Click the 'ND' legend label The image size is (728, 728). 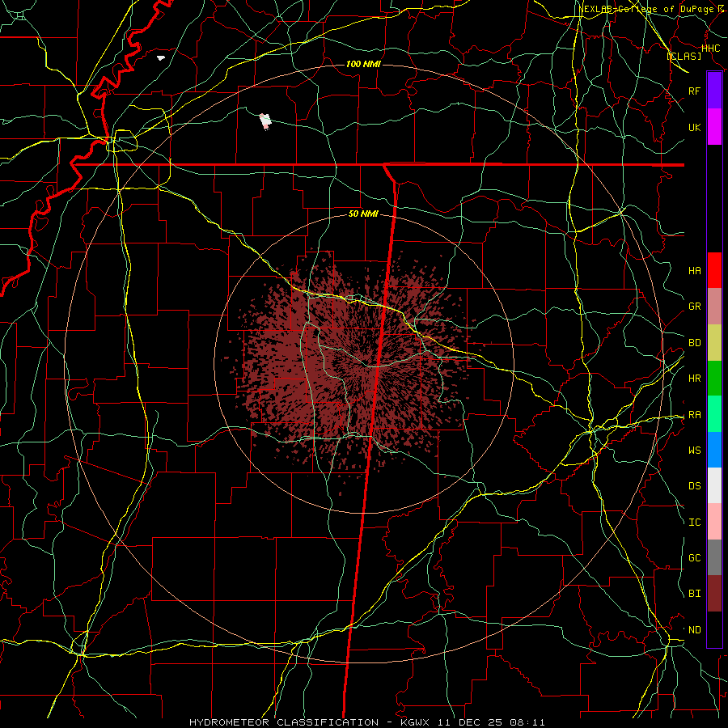(x=694, y=630)
